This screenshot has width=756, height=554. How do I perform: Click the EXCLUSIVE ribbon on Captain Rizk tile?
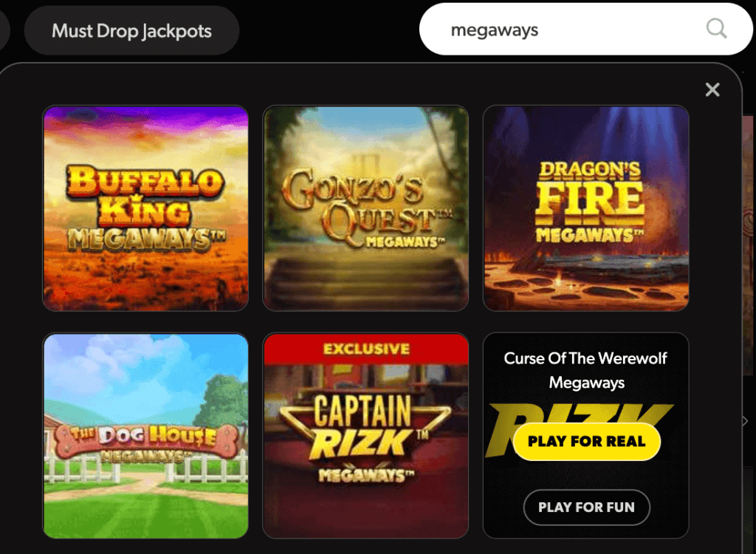pos(366,349)
